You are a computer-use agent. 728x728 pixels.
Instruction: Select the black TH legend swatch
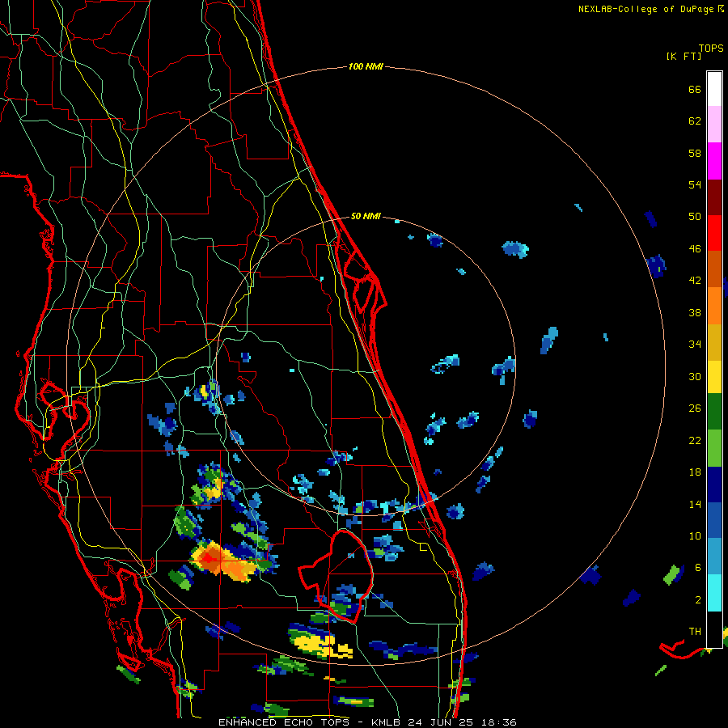tap(714, 629)
